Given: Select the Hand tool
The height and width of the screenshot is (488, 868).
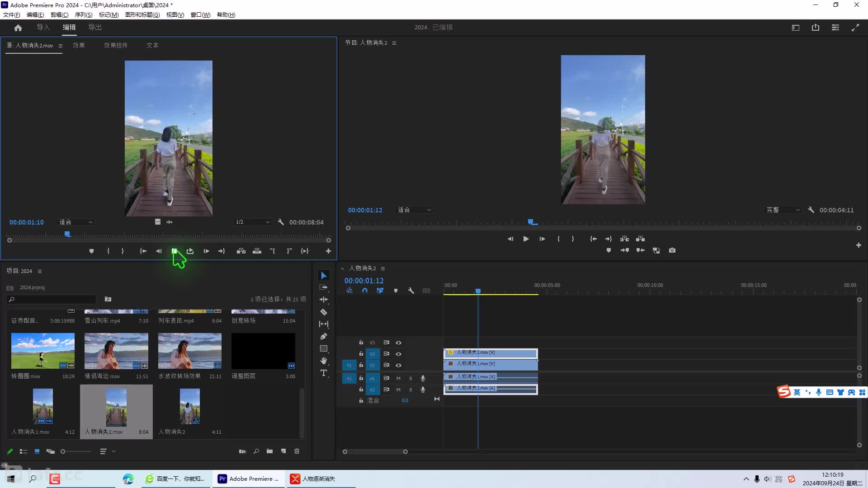Looking at the screenshot, I should (324, 361).
